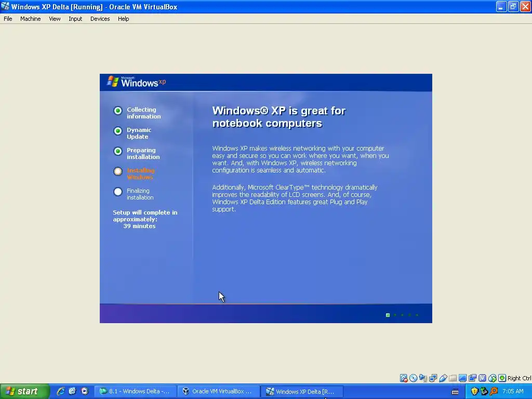The height and width of the screenshot is (399, 532).
Task: Open the Help menu
Action: coord(124,19)
